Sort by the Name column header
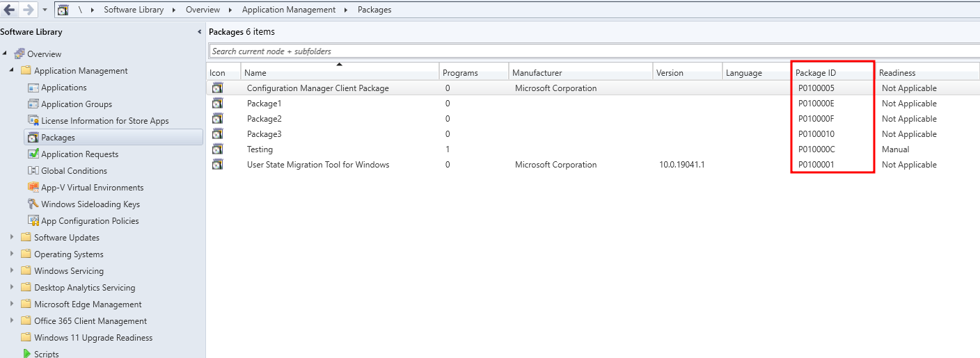Image resolution: width=980 pixels, height=358 pixels. [340, 72]
